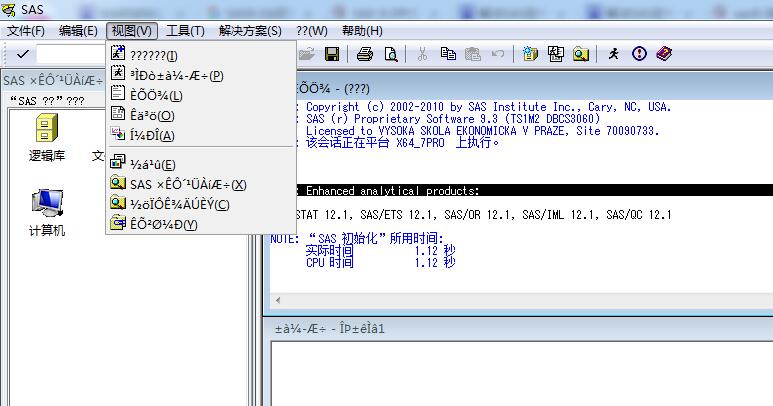This screenshot has height=406, width=773.
Task: Click the undo arrow icon
Action: point(498,54)
